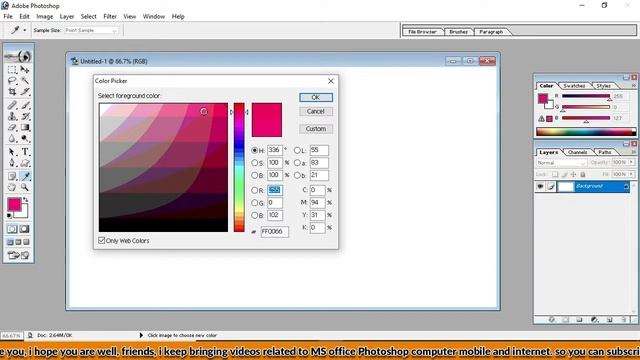The image size is (640, 360).
Task: Select the Pen tool
Action: click(x=12, y=163)
